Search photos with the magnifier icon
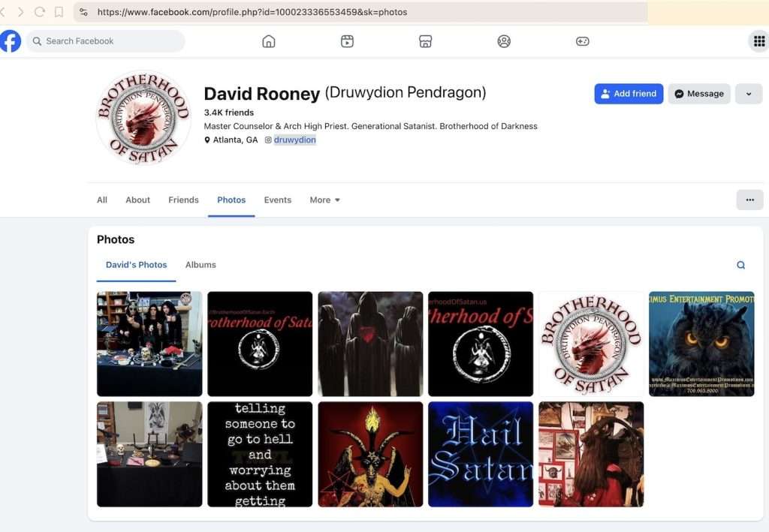 740,265
